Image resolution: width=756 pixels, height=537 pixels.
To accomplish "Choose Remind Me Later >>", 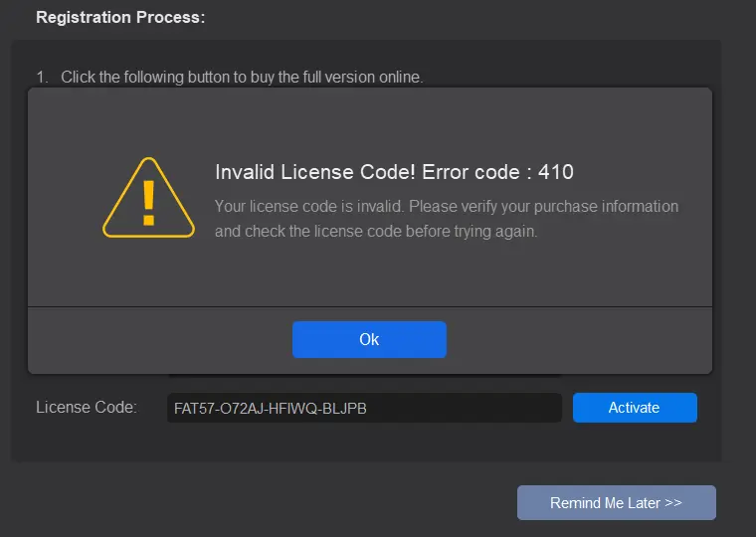I will click(x=616, y=502).
